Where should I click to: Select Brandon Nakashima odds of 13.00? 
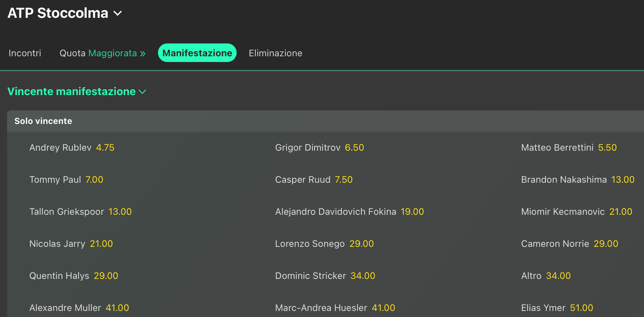pos(578,180)
